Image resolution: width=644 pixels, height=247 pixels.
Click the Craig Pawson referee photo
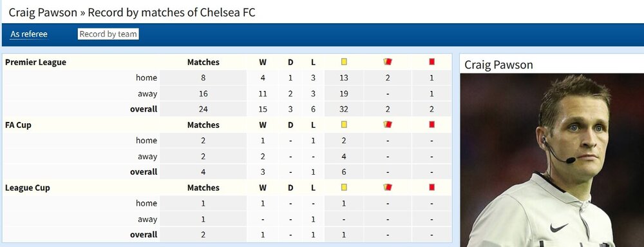[552, 161]
